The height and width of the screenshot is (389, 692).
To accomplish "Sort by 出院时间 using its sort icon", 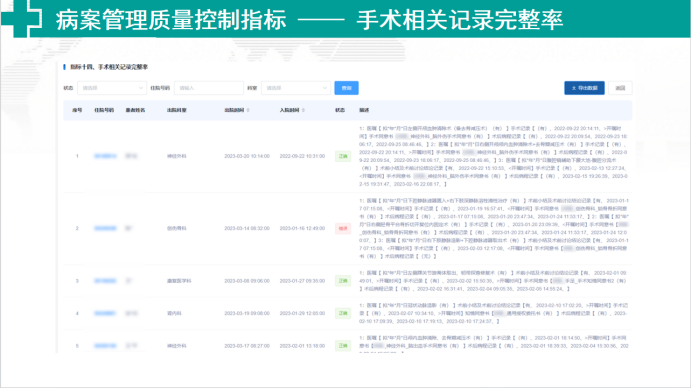I will (248, 110).
